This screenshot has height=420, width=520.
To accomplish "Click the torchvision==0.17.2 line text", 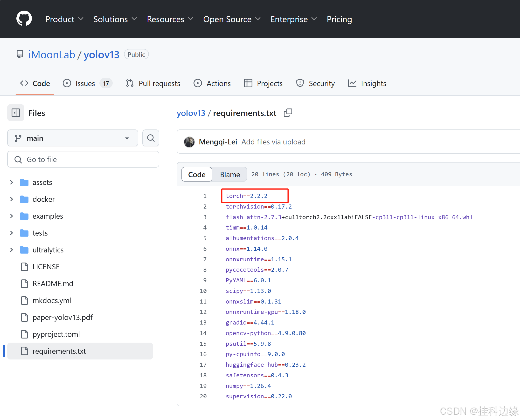I will tap(258, 207).
